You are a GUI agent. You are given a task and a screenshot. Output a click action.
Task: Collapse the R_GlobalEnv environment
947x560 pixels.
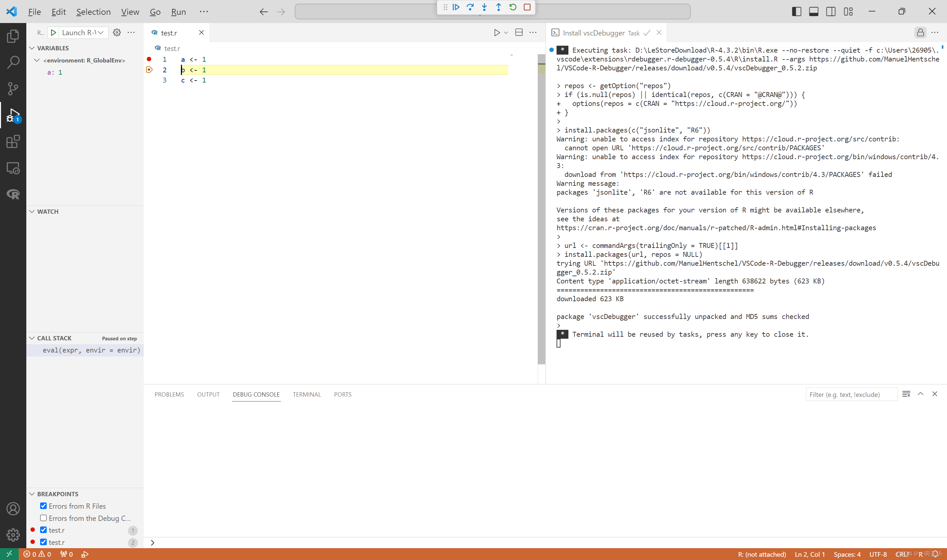[x=37, y=60]
